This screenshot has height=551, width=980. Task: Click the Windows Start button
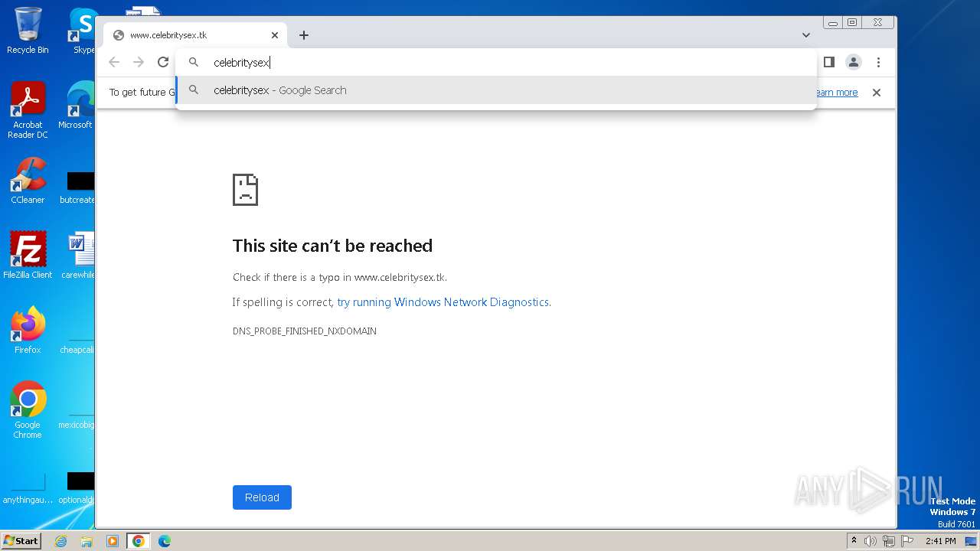pos(21,540)
